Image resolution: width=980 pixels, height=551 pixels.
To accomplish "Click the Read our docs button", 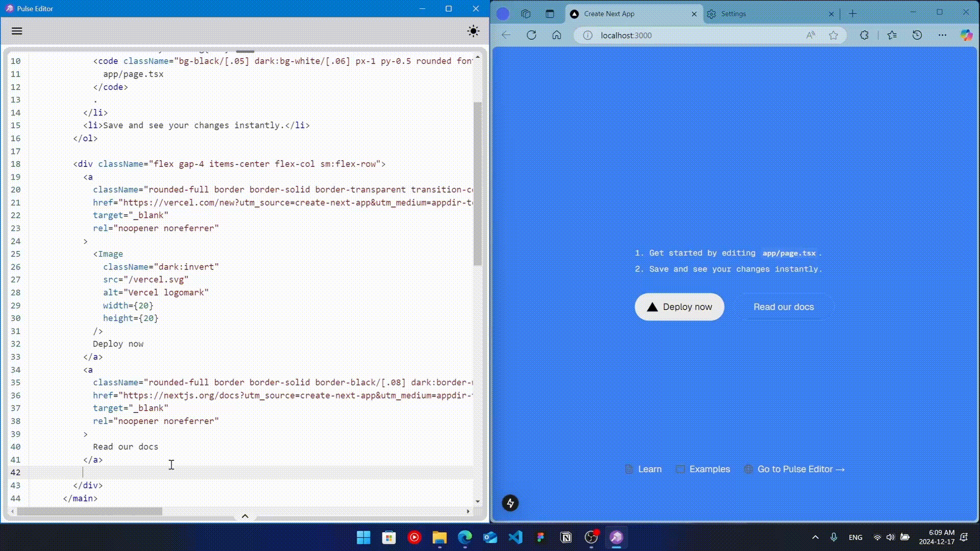I will click(x=783, y=307).
